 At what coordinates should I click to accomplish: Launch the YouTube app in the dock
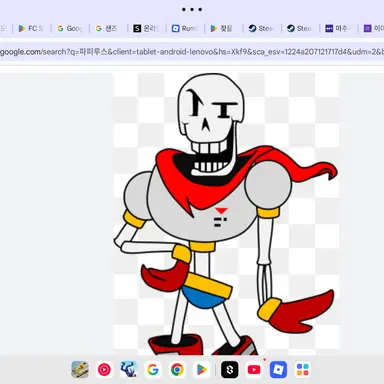tap(254, 369)
